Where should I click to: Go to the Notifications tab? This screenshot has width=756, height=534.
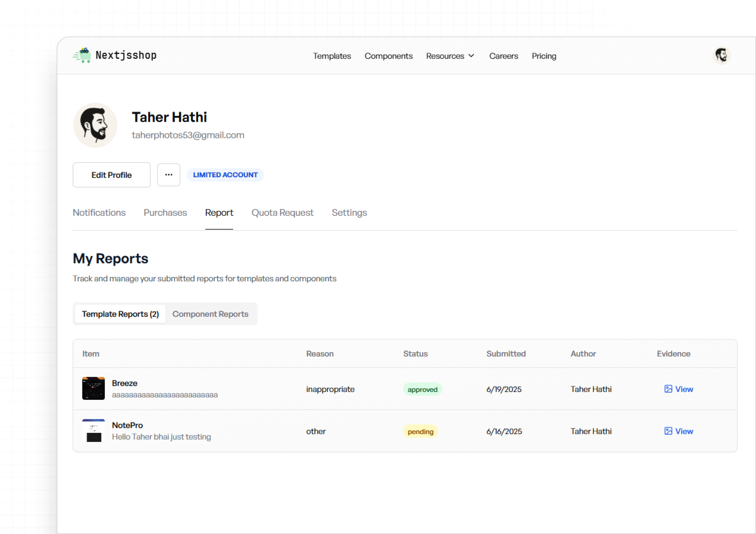(x=99, y=212)
